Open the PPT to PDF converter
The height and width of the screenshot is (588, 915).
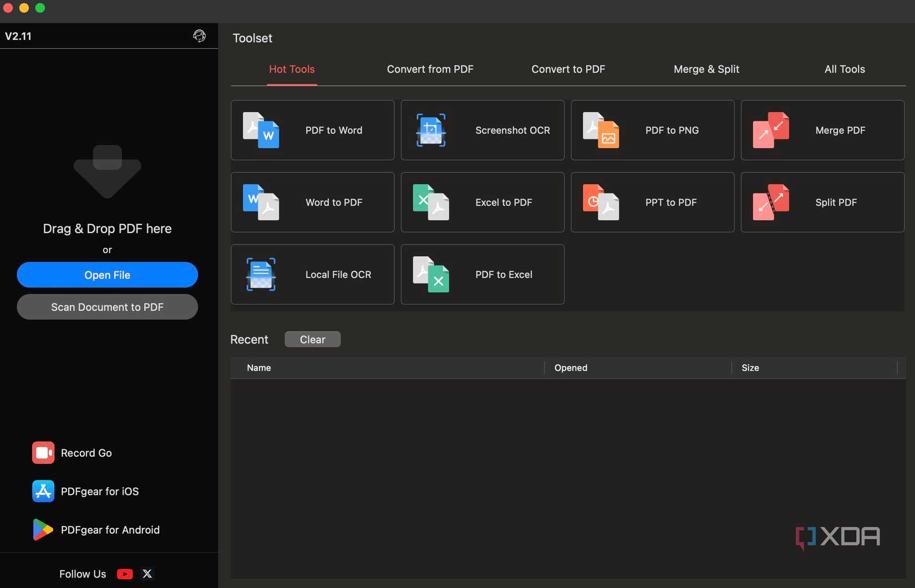coord(652,202)
